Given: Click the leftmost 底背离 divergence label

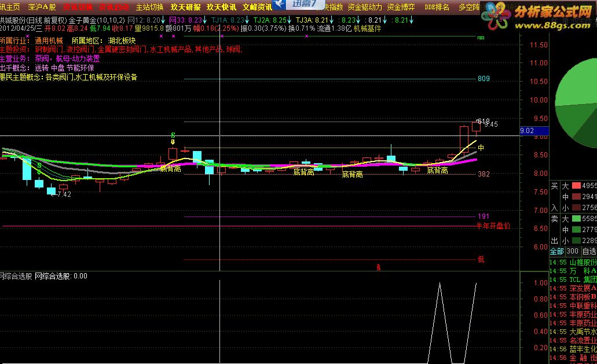Looking at the screenshot, I should click(x=171, y=168).
